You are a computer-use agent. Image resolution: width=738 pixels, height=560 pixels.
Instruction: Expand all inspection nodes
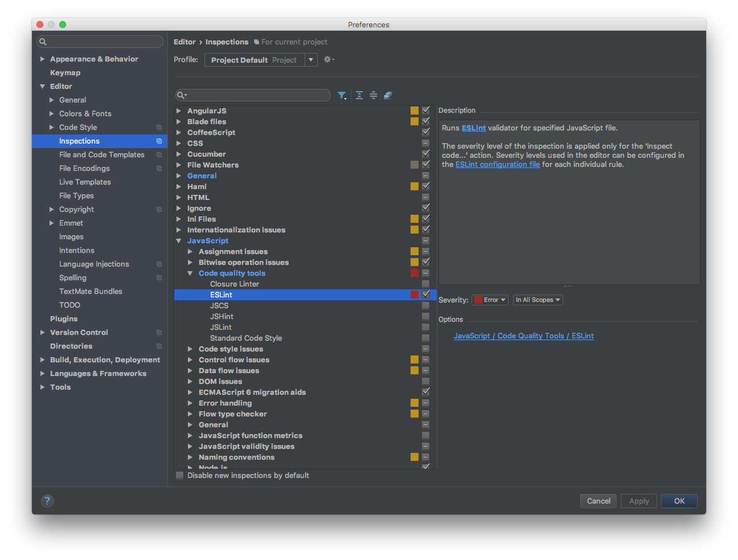pyautogui.click(x=359, y=95)
